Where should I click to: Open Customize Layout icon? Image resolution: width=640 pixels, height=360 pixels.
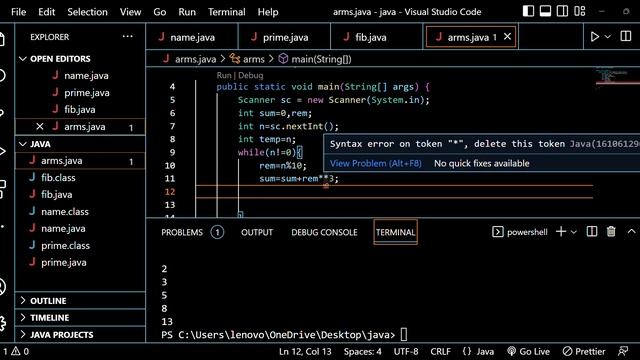tap(580, 11)
